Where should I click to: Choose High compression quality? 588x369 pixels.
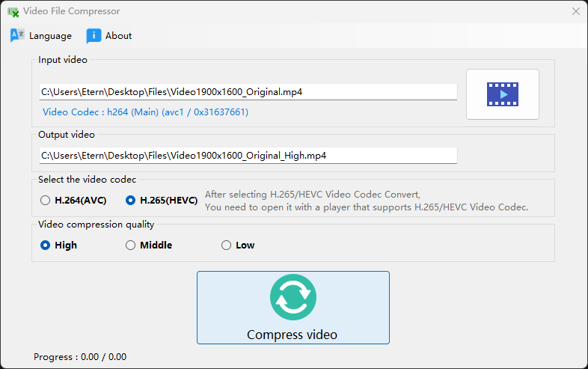click(x=58, y=245)
